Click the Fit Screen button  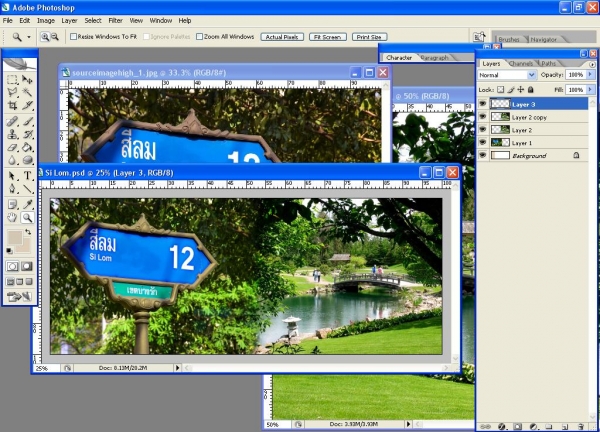[x=328, y=37]
